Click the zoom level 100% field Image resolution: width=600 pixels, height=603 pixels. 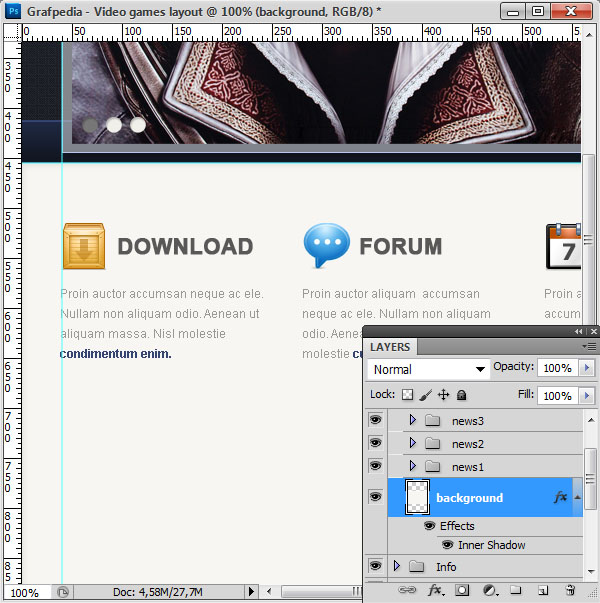pos(26,593)
